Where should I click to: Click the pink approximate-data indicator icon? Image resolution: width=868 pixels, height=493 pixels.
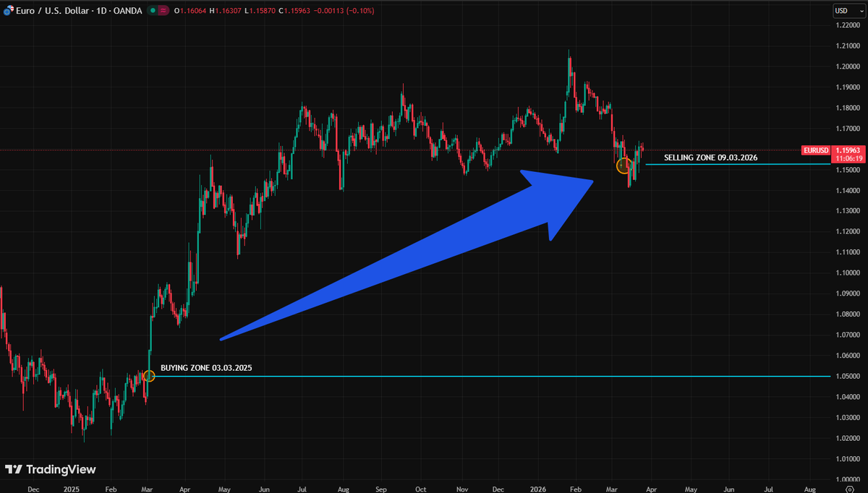pyautogui.click(x=164, y=11)
